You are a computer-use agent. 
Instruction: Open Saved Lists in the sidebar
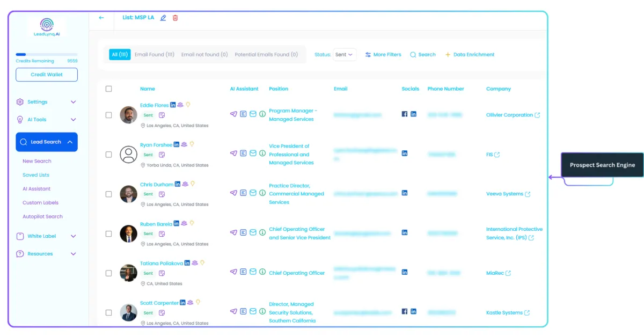[x=36, y=175]
